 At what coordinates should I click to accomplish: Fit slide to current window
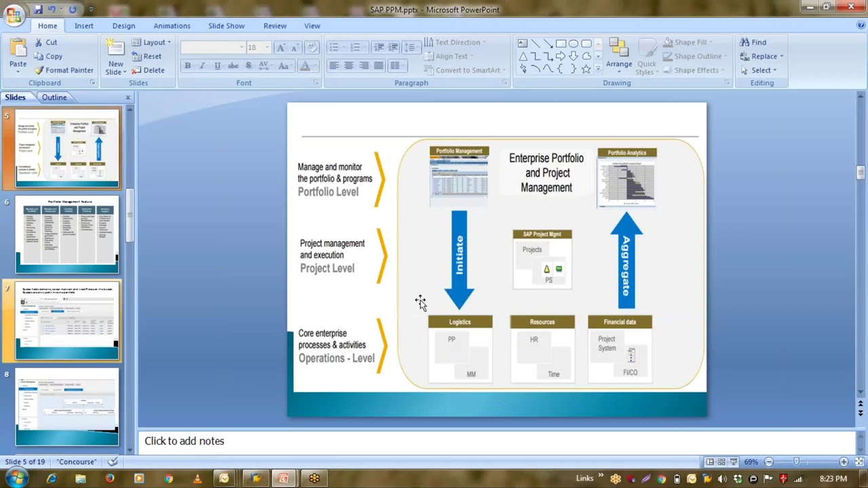click(859, 462)
